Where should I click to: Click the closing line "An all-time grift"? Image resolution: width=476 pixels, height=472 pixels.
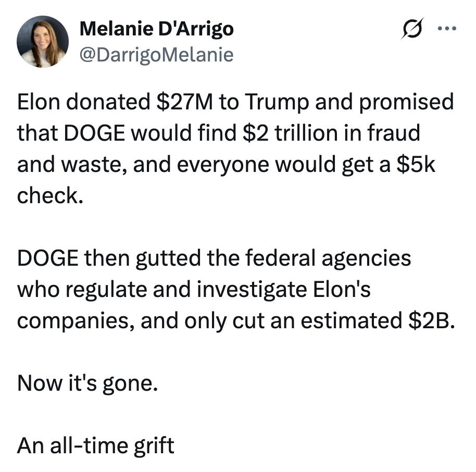95,445
